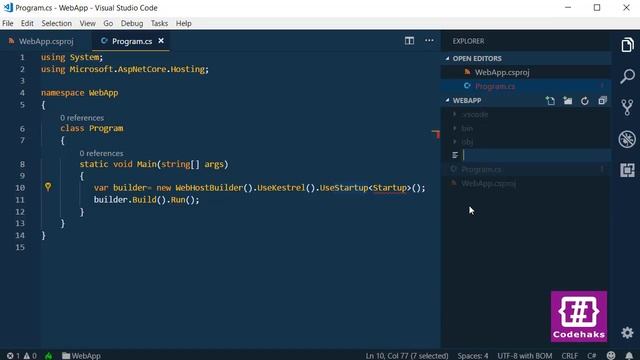Open the errors indicator in status bar
This screenshot has height=360, width=640.
[x=13, y=356]
